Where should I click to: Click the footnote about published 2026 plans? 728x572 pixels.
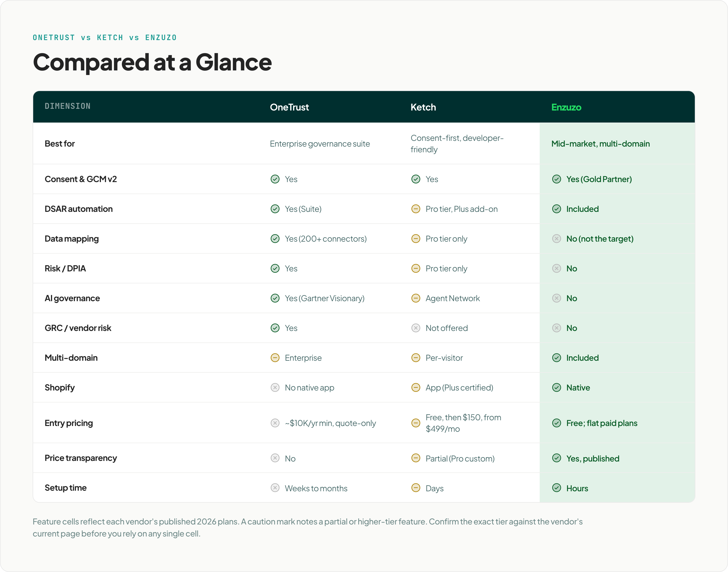308,528
